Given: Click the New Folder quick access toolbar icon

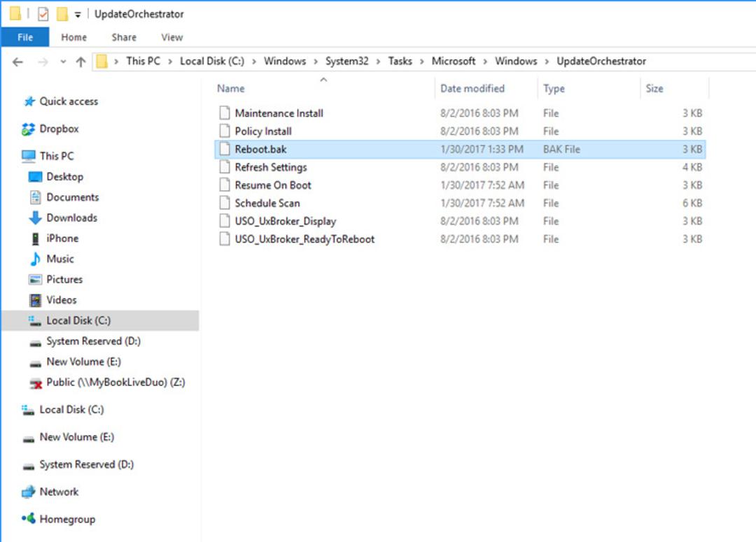Looking at the screenshot, I should [62, 14].
